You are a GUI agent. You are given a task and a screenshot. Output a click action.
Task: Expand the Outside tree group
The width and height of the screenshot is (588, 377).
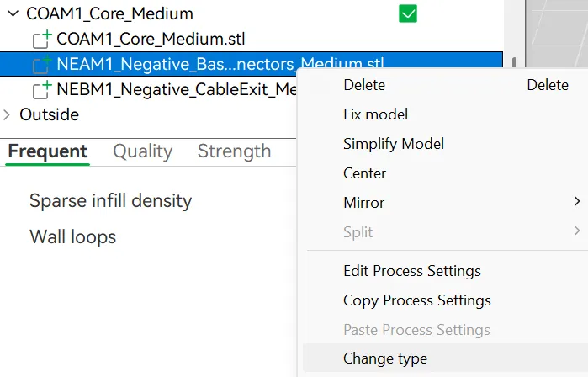[7, 114]
